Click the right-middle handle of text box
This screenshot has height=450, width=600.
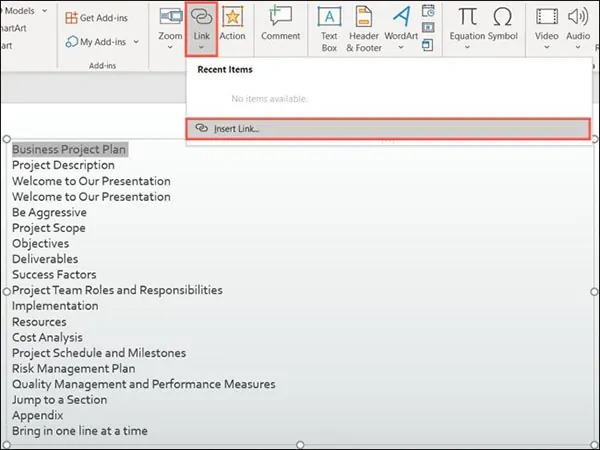coord(594,292)
